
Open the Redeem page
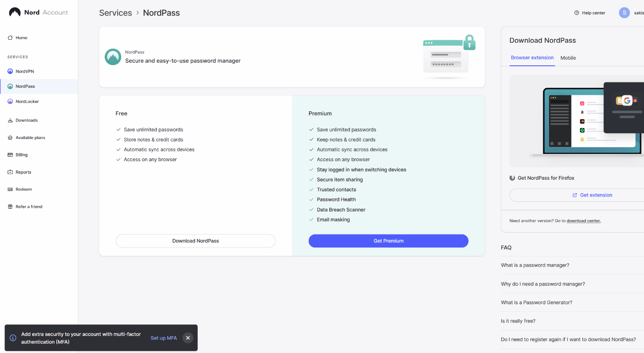coord(39,189)
